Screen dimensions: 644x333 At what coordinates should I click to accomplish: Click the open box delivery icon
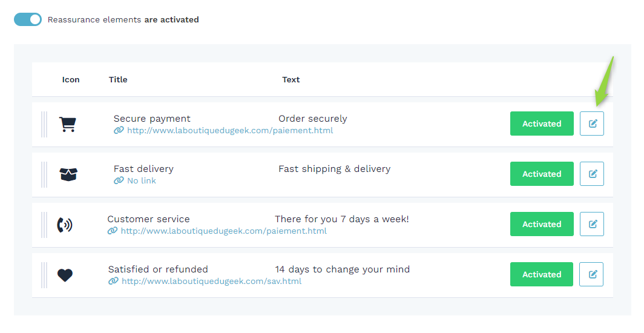[68, 174]
